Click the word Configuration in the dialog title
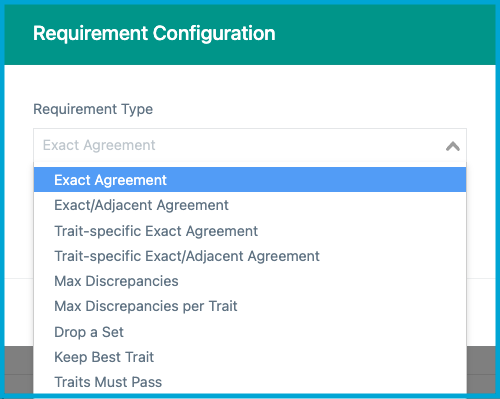Screen dimensions: 500x399 (214, 34)
